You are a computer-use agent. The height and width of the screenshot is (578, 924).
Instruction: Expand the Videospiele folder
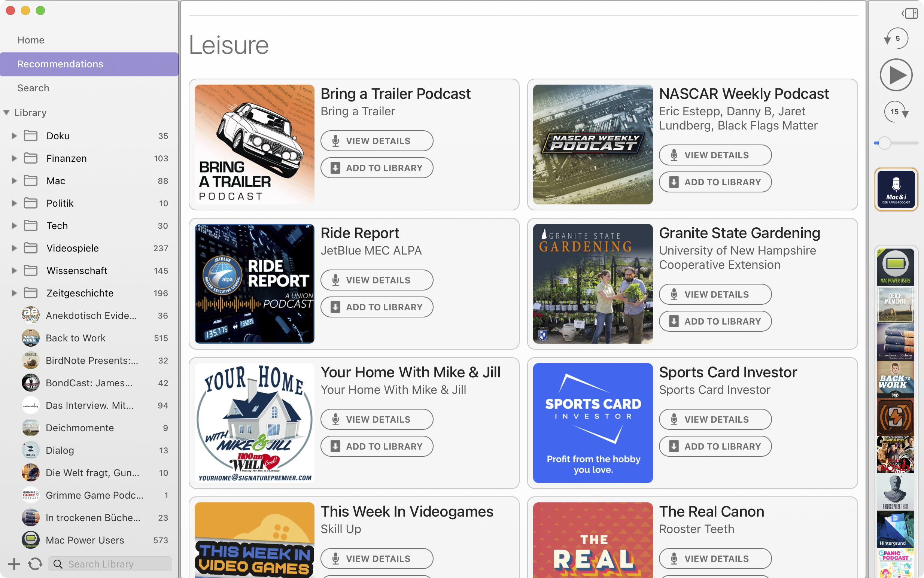(14, 248)
